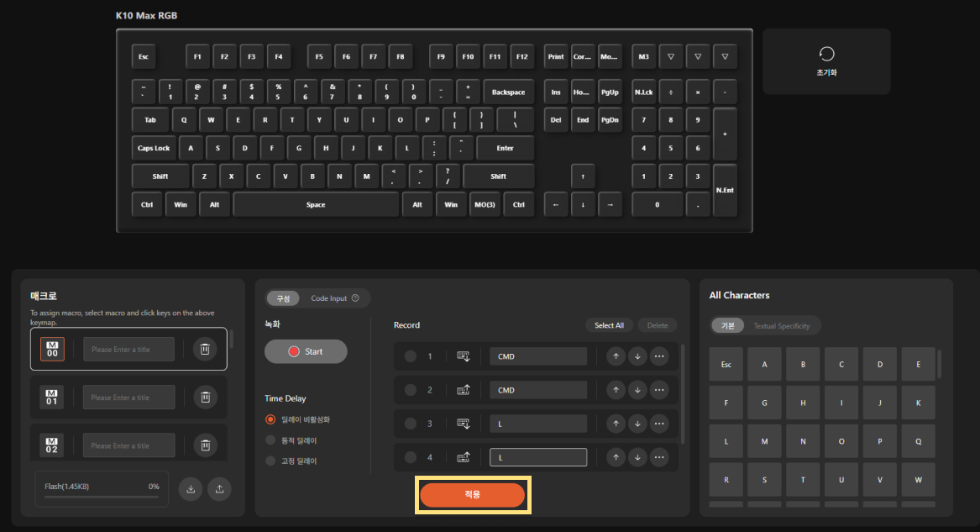Move record row 2 up with arrow

click(x=616, y=390)
